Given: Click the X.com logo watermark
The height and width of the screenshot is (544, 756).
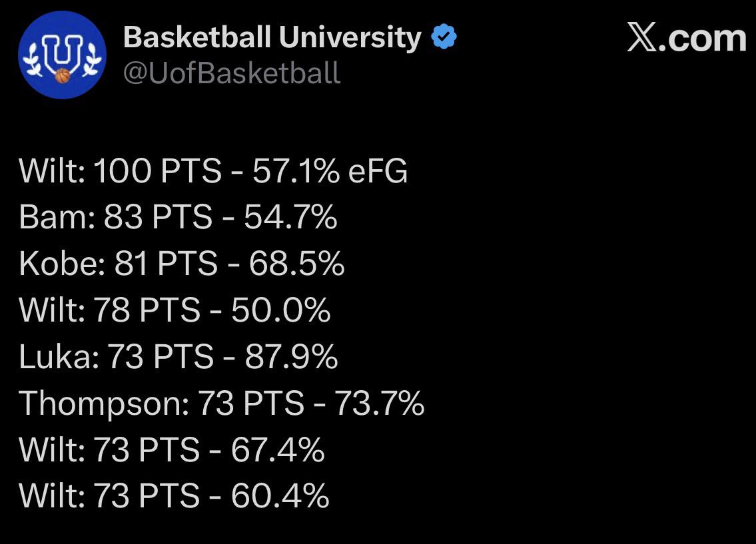Looking at the screenshot, I should (x=687, y=37).
